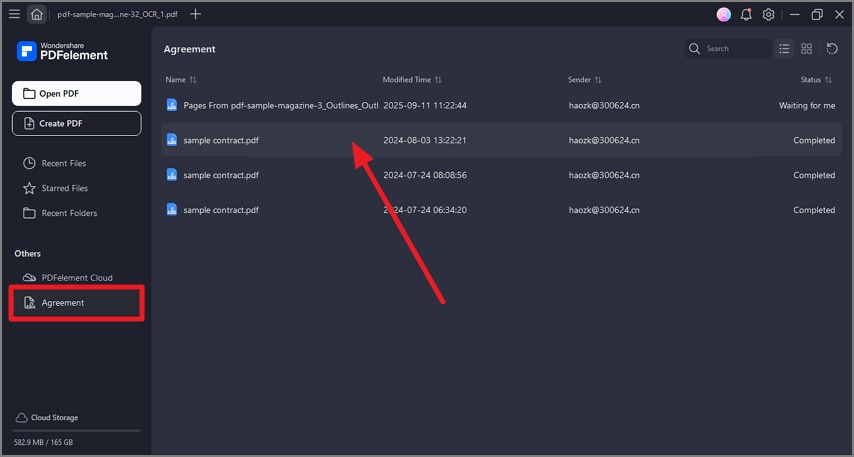Click the refresh agreement list icon
The width and height of the screenshot is (854, 457).
(x=832, y=48)
